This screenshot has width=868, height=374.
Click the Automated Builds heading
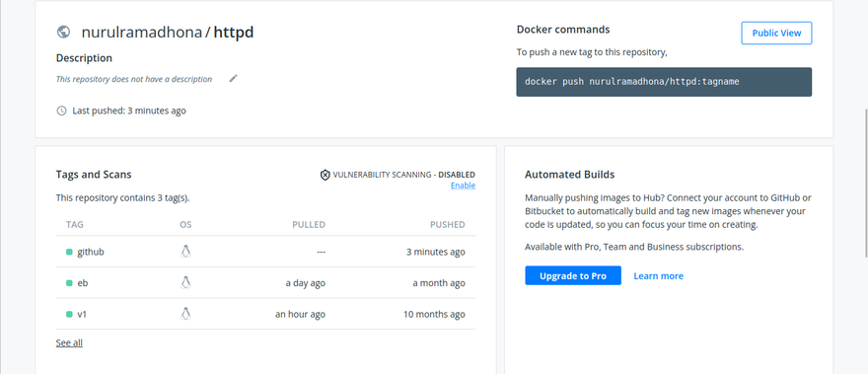click(570, 175)
